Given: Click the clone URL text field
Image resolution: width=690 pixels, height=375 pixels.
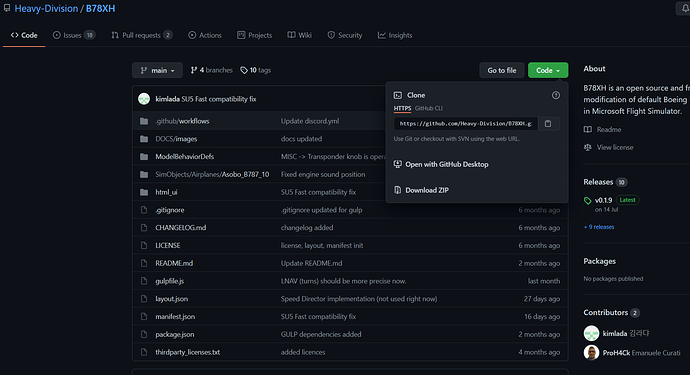Looking at the screenshot, I should [x=466, y=124].
